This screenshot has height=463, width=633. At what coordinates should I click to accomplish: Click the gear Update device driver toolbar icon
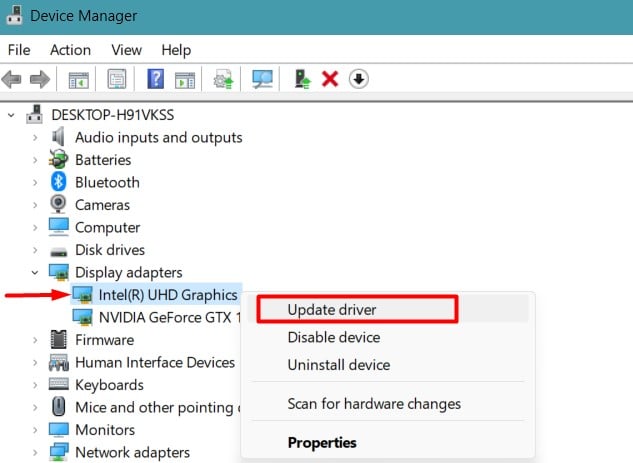click(x=224, y=79)
